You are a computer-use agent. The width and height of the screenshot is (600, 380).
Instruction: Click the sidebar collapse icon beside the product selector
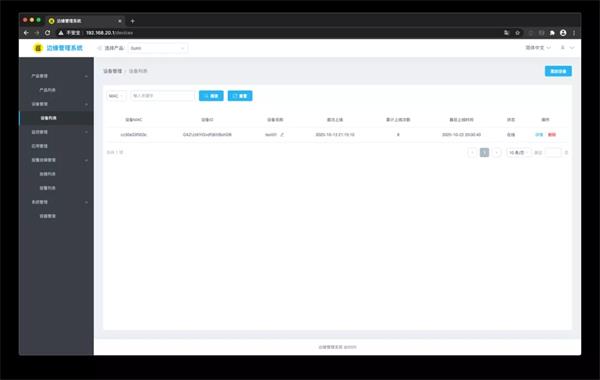pyautogui.click(x=99, y=48)
